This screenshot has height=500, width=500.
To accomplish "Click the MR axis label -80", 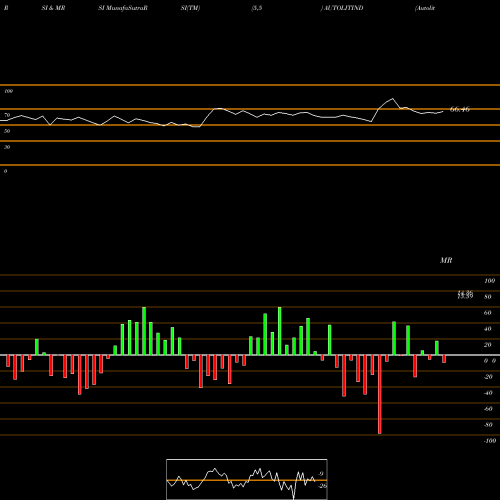I will pos(488,425).
